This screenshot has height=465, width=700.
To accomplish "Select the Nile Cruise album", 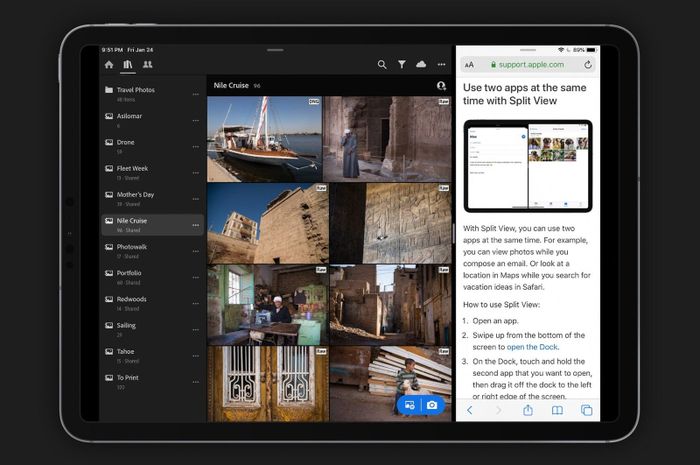I will pyautogui.click(x=152, y=225).
